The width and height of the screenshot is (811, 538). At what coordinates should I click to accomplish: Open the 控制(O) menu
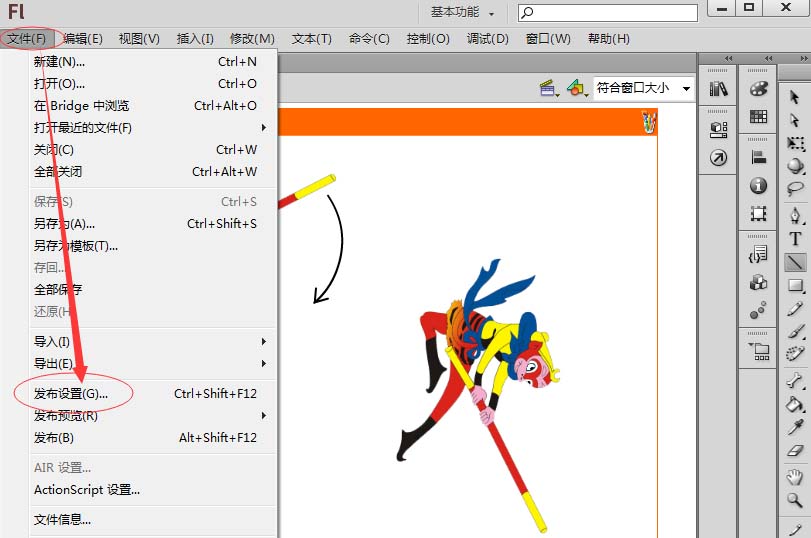coord(428,39)
